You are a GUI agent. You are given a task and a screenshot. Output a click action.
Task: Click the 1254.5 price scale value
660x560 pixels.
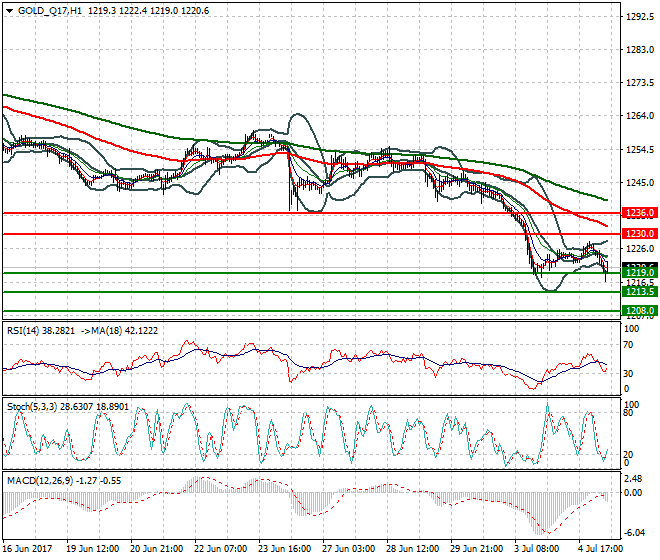tap(640, 150)
